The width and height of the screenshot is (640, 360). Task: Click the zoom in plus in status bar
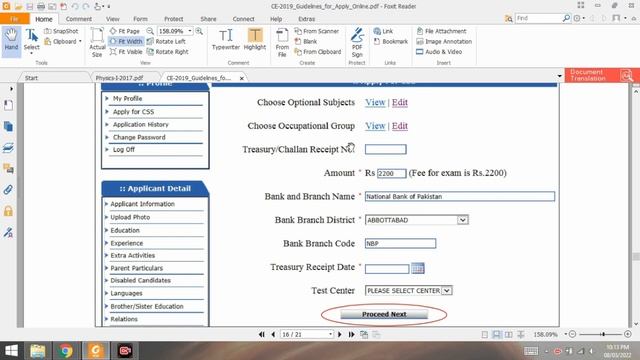[628, 334]
